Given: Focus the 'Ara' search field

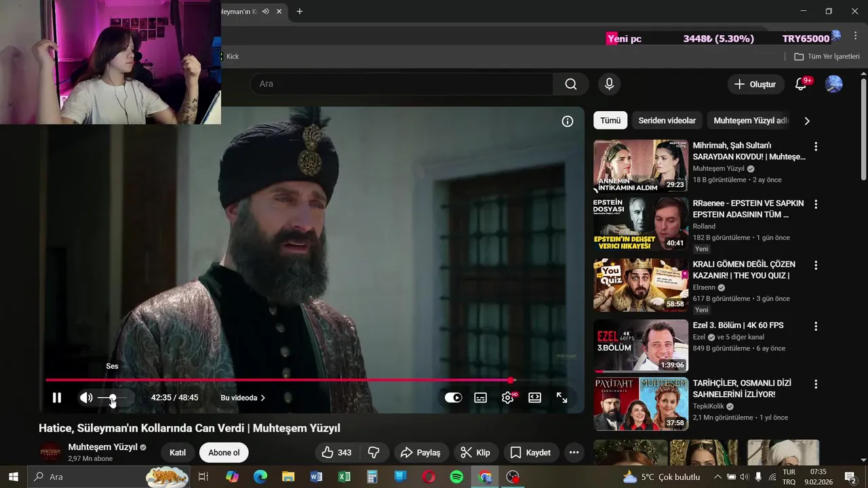Looking at the screenshot, I should pyautogui.click(x=401, y=84).
